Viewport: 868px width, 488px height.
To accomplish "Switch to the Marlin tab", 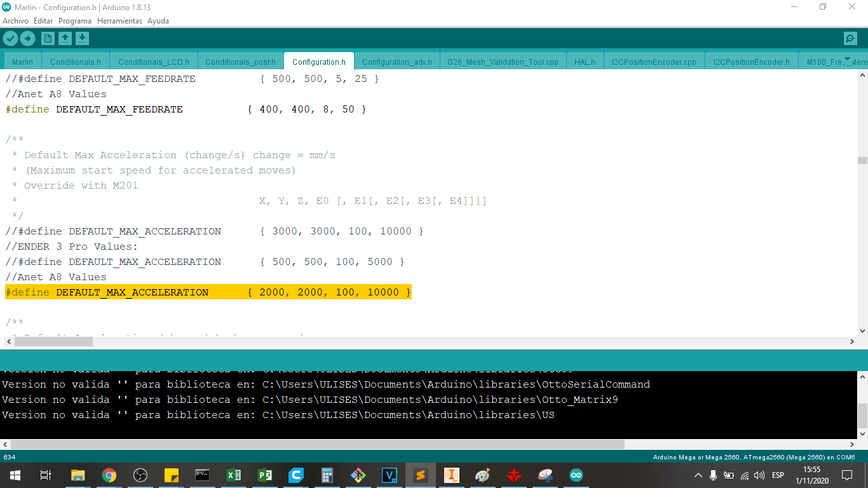I will pyautogui.click(x=22, y=62).
